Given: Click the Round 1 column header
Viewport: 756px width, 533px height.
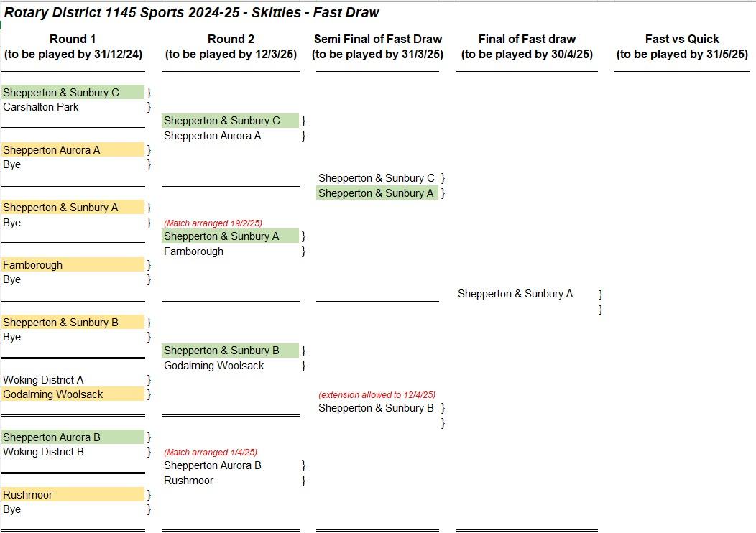Looking at the screenshot, I should (73, 46).
